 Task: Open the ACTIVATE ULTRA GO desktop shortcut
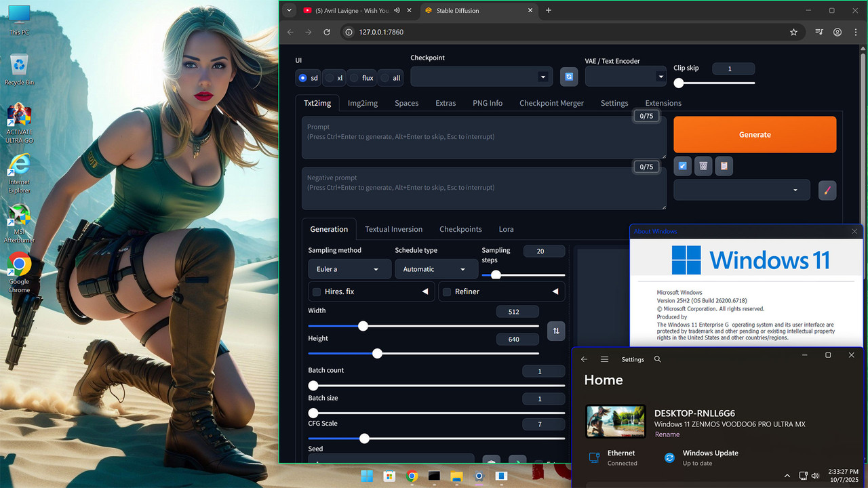[x=19, y=123]
